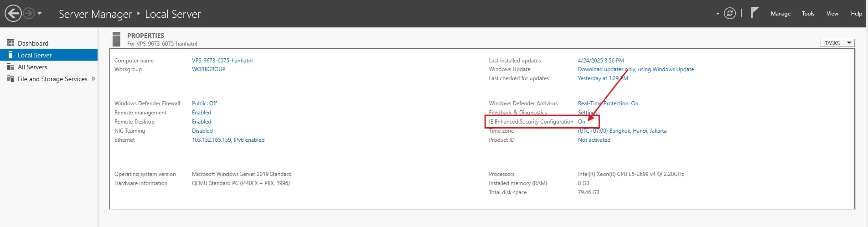868x227 pixels.
Task: Click Product ID Not activated link
Action: tap(594, 140)
